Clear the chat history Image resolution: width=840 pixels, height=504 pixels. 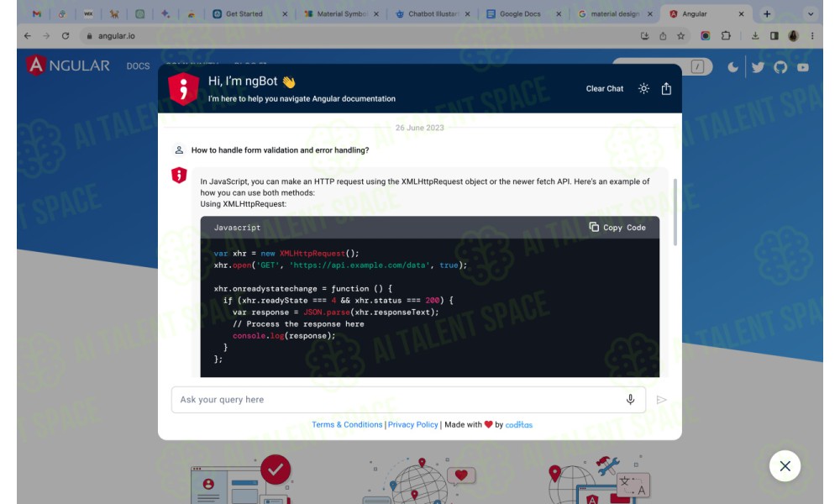click(604, 89)
